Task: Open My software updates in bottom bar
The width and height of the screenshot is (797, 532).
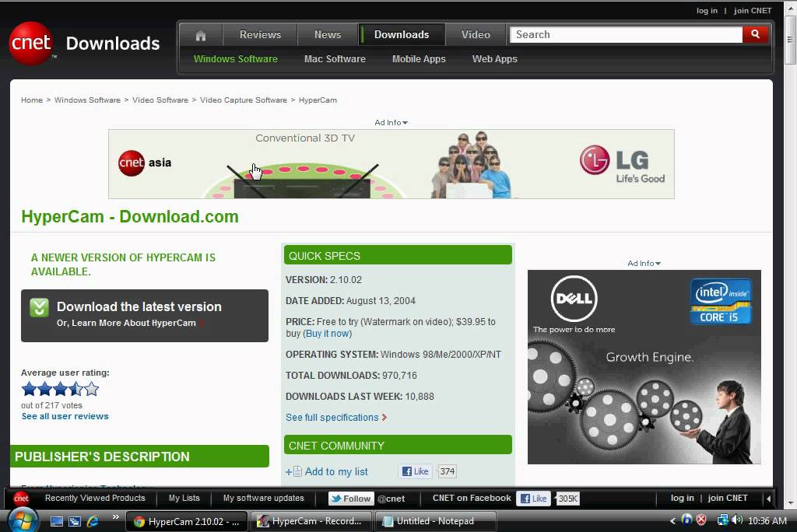Action: [x=263, y=498]
